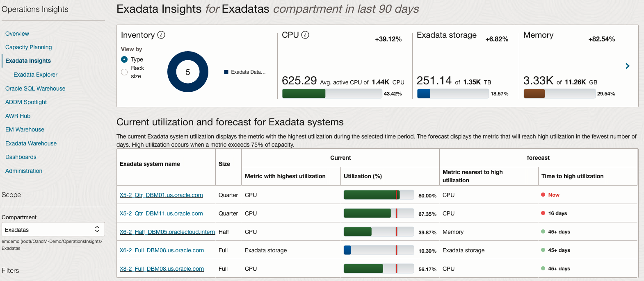The width and height of the screenshot is (644, 281).
Task: Click the red status dot beside Now
Action: [x=543, y=195]
